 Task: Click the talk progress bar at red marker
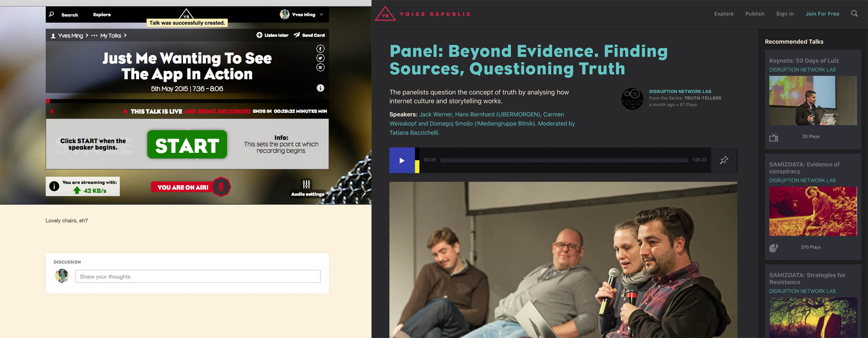(x=48, y=101)
